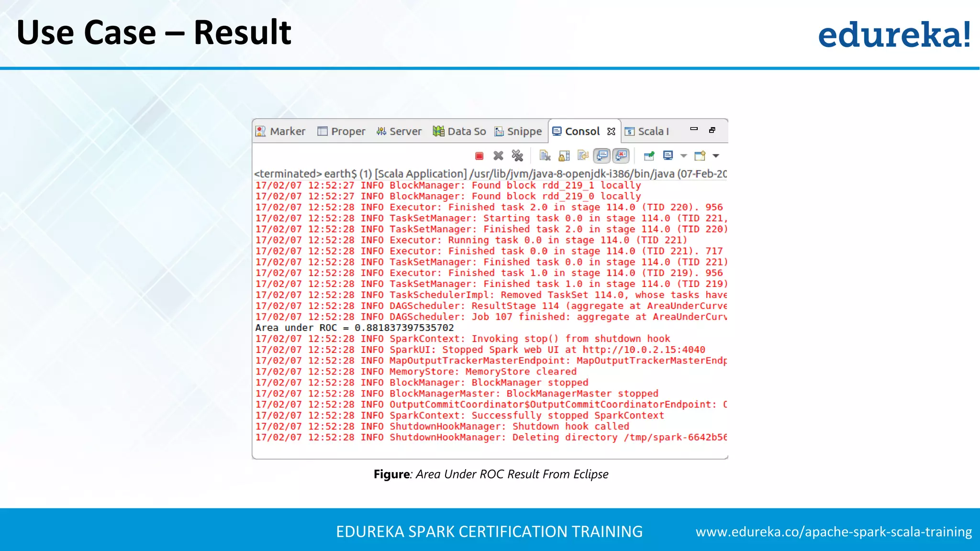Click the Display Selected Console icon

pos(668,156)
